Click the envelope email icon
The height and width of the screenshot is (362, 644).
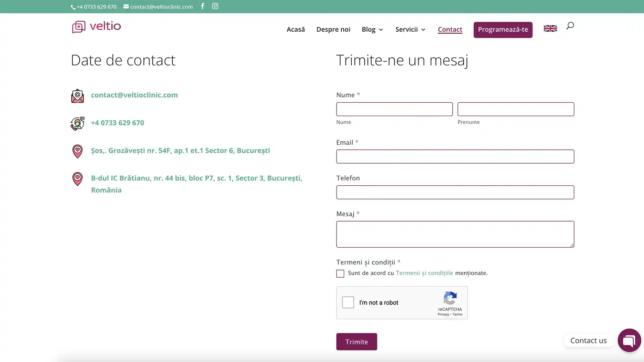[x=78, y=96]
